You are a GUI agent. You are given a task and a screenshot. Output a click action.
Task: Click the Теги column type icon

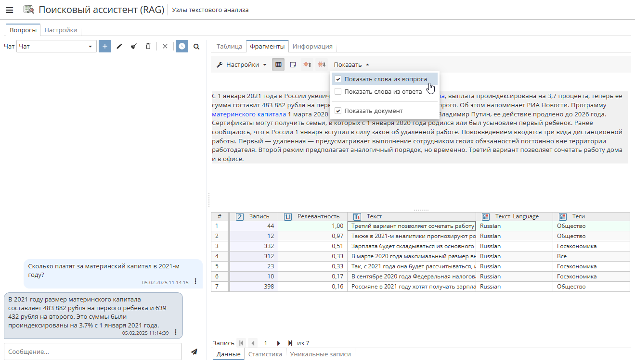(x=563, y=216)
